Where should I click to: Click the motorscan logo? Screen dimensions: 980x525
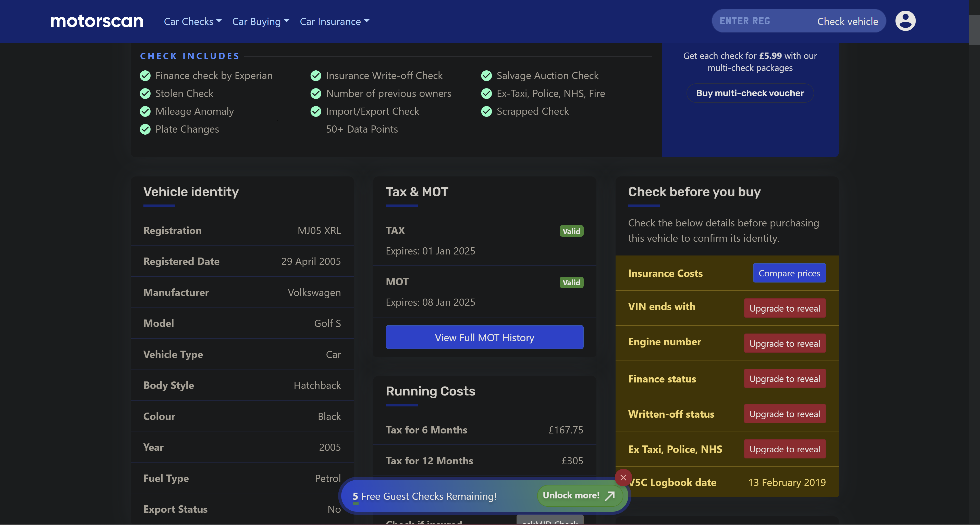click(x=97, y=21)
